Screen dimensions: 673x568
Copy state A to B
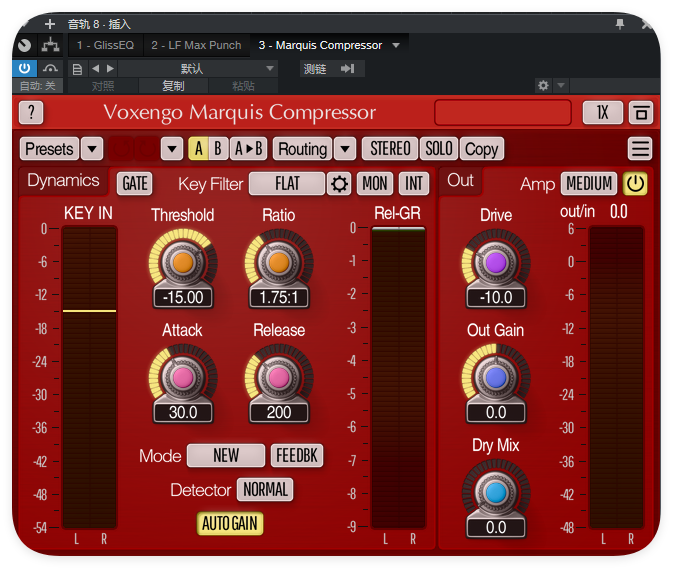click(x=249, y=149)
